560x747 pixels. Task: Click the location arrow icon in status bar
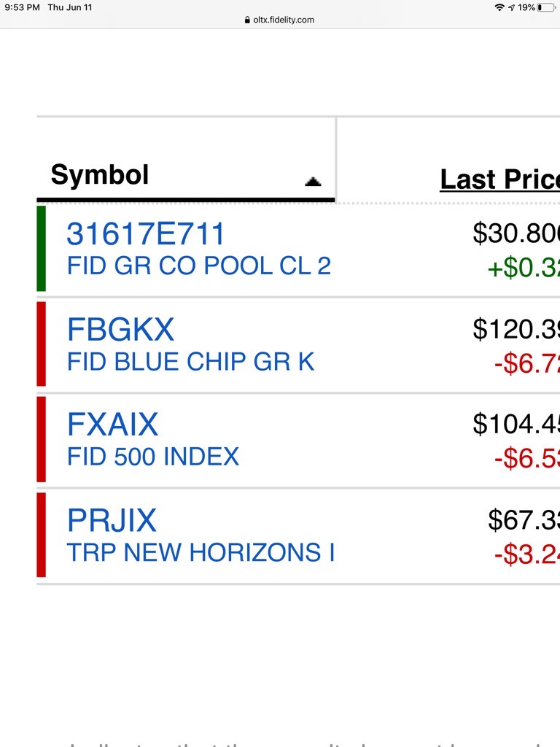coord(510,7)
